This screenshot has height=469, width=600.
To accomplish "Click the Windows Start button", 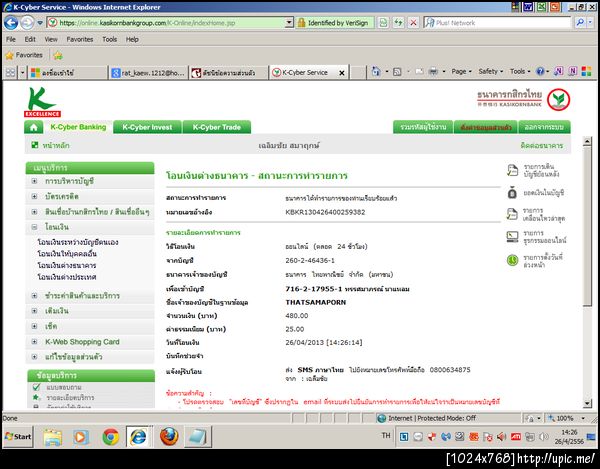I will 18,436.
